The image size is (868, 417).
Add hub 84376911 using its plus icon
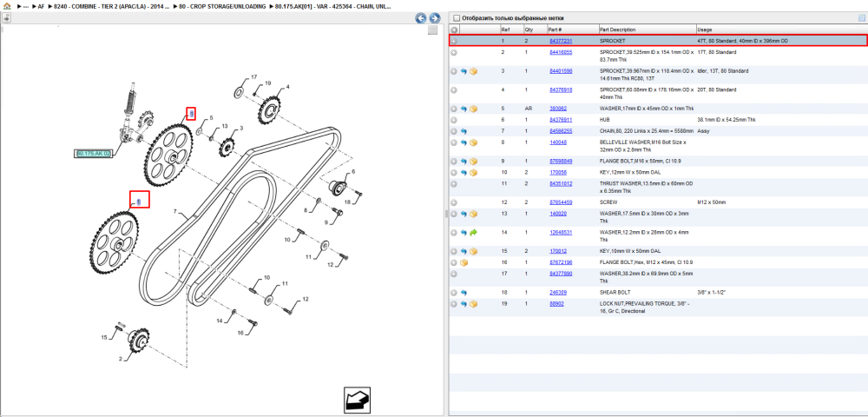tap(454, 120)
